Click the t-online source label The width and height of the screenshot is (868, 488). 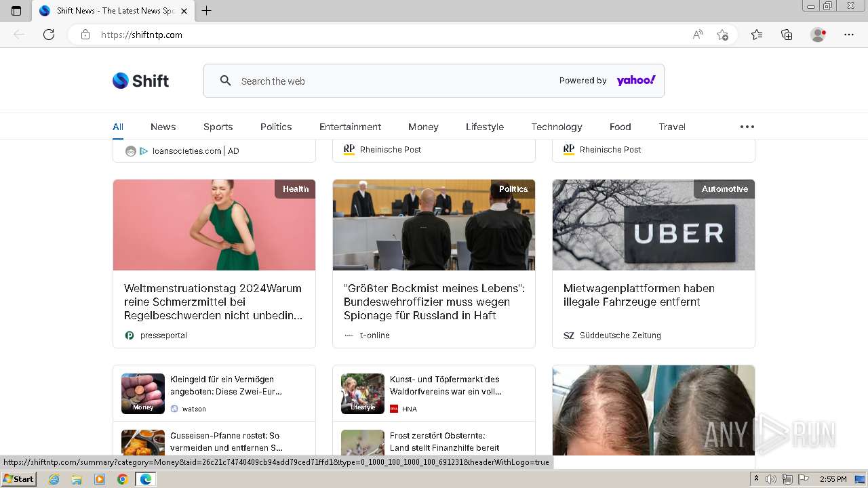pyautogui.click(x=375, y=335)
